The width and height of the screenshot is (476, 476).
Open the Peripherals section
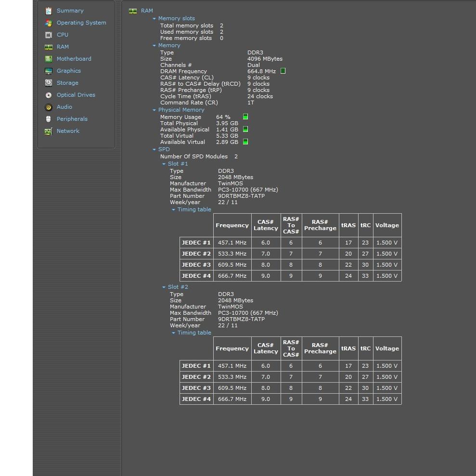(72, 119)
